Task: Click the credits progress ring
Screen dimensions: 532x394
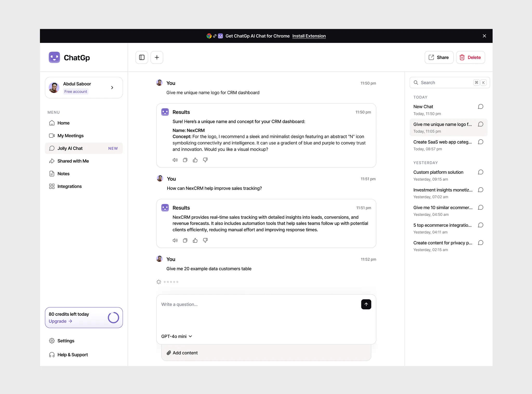Action: click(114, 318)
